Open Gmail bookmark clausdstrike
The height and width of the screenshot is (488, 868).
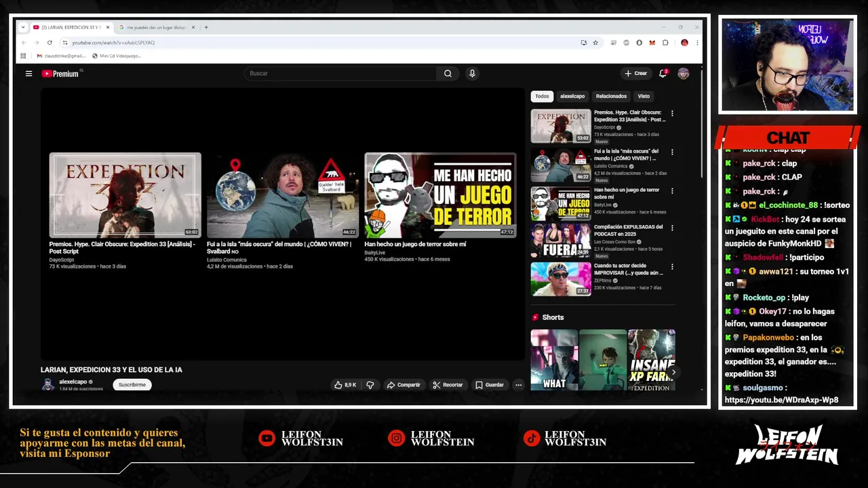tap(61, 56)
